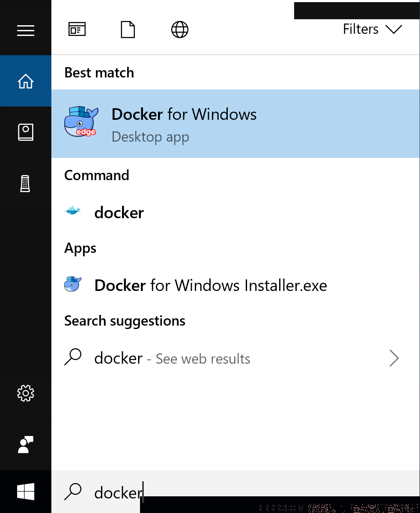The height and width of the screenshot is (513, 420).
Task: Click the 'Command' section heading
Action: (x=97, y=175)
